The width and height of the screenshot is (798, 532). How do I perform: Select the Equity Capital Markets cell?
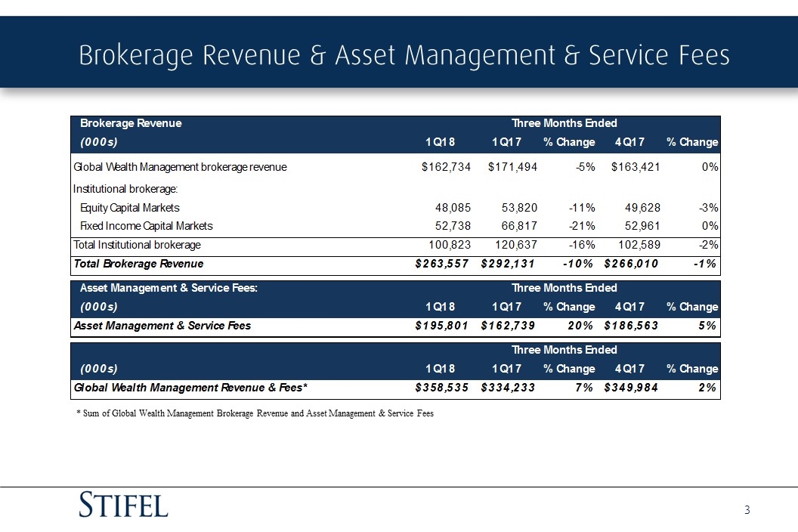click(x=130, y=207)
